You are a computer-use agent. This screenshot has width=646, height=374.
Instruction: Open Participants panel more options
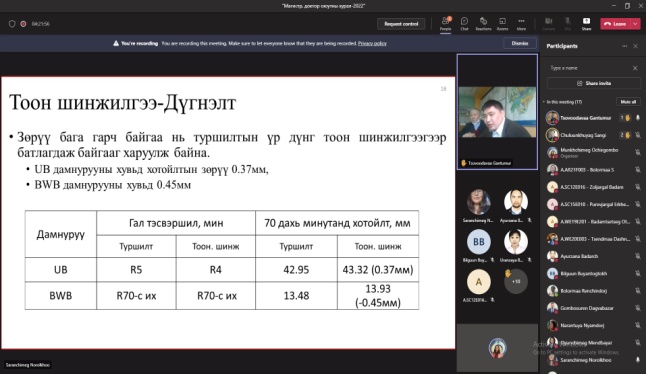tap(625, 46)
